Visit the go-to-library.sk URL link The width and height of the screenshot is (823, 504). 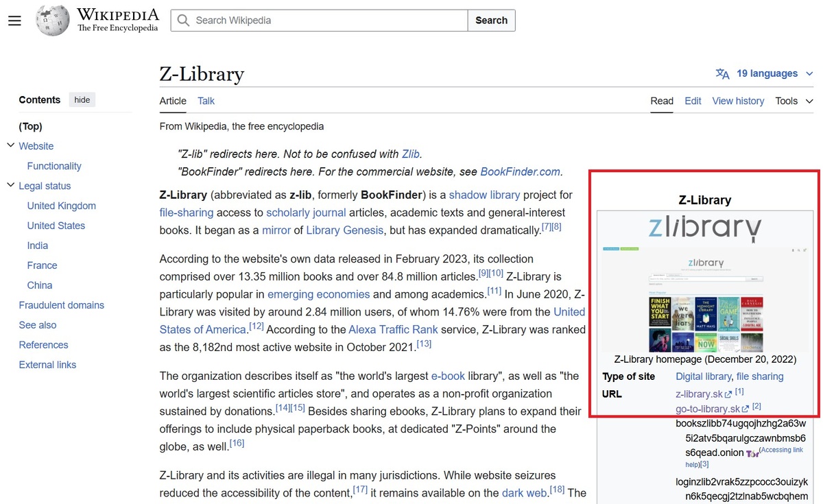(x=708, y=409)
